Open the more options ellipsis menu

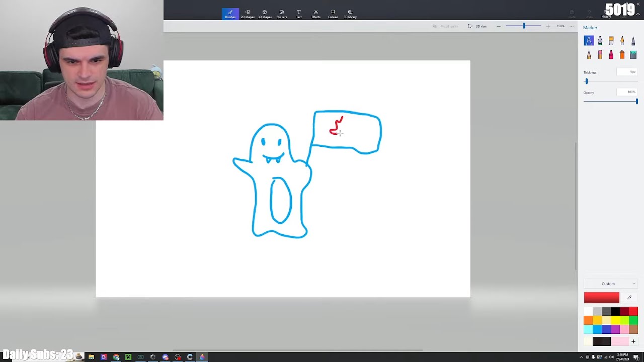click(572, 26)
